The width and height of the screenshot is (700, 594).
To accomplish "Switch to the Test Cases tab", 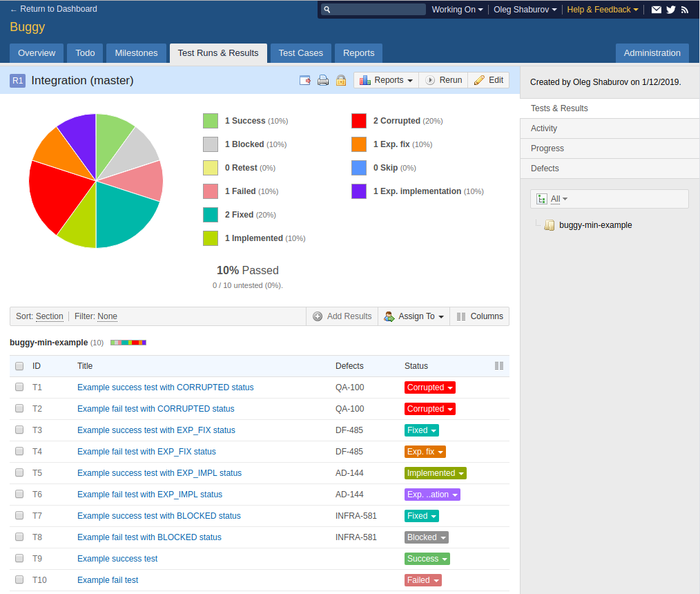I will coord(300,53).
